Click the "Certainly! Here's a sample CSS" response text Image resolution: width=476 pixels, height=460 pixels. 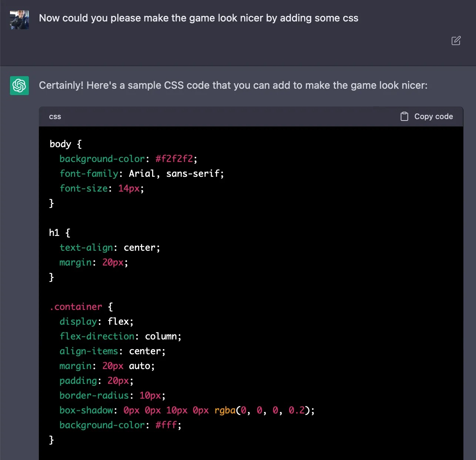pyautogui.click(x=233, y=85)
